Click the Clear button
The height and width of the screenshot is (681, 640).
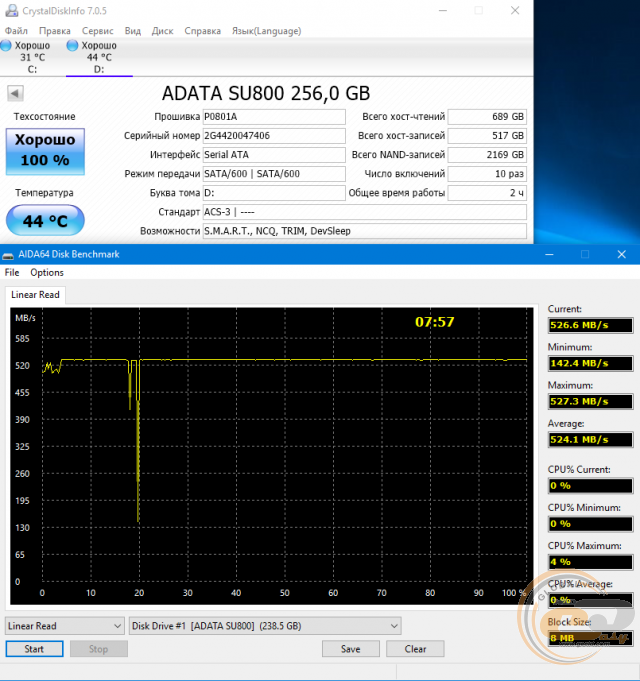pyautogui.click(x=415, y=649)
